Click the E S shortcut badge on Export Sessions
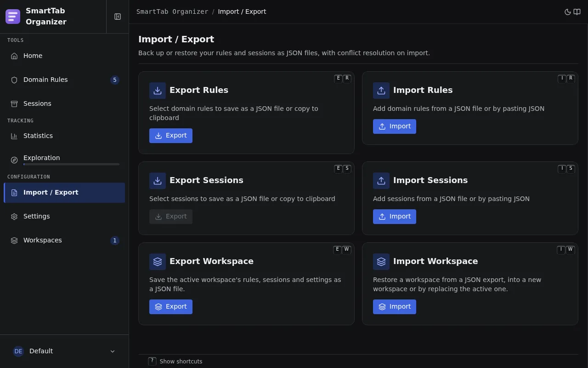This screenshot has width=588, height=368. [x=343, y=169]
